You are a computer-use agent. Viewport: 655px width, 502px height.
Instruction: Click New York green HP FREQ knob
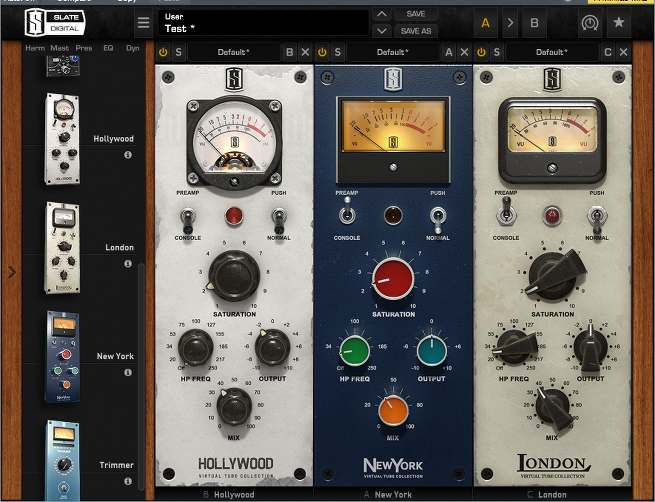355,351
